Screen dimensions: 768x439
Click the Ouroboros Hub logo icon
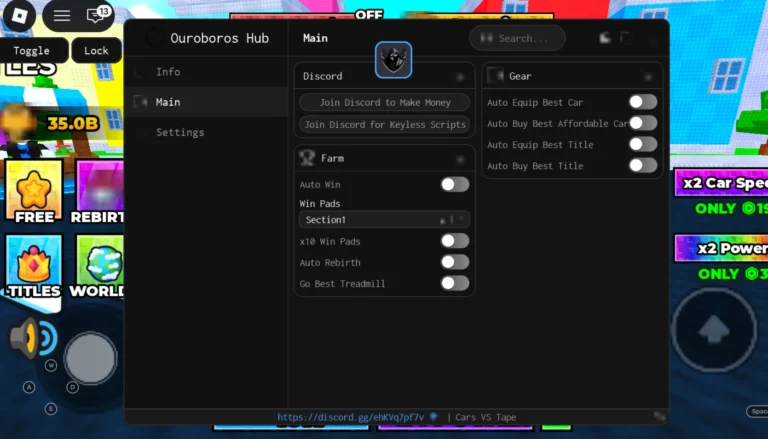click(x=154, y=38)
